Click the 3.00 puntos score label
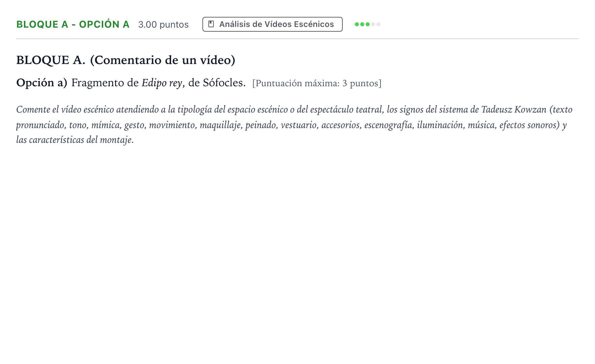 [163, 25]
